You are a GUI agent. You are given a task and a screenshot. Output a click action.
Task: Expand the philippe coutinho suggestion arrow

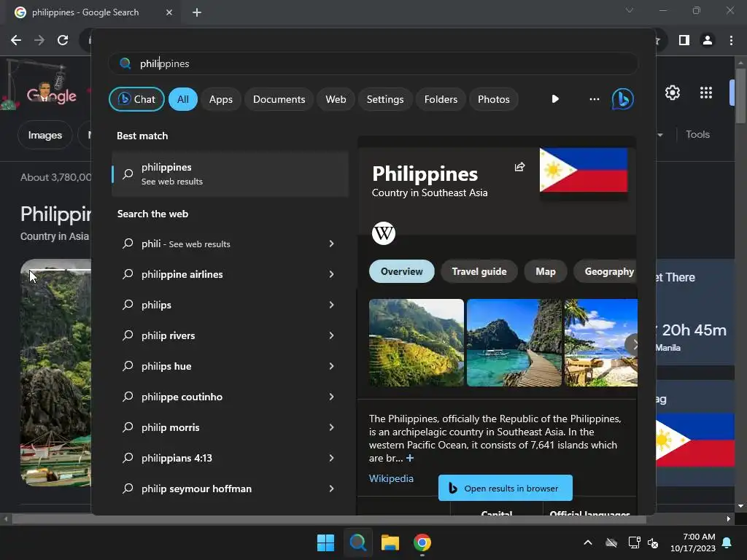pyautogui.click(x=332, y=397)
